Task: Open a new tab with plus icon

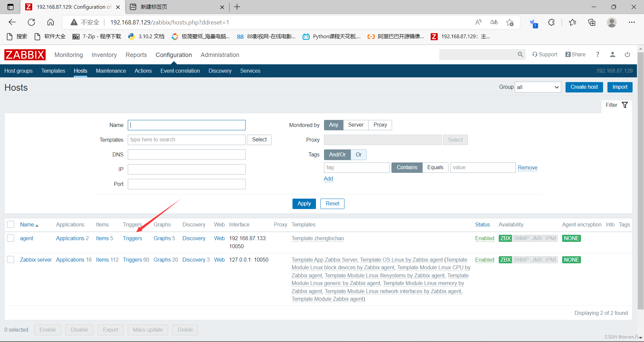Action: 237,7
